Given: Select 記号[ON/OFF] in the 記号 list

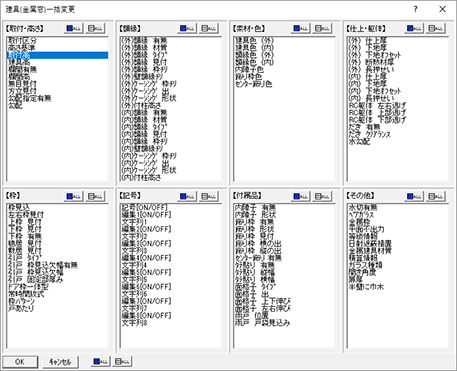Looking at the screenshot, I should (x=144, y=208).
